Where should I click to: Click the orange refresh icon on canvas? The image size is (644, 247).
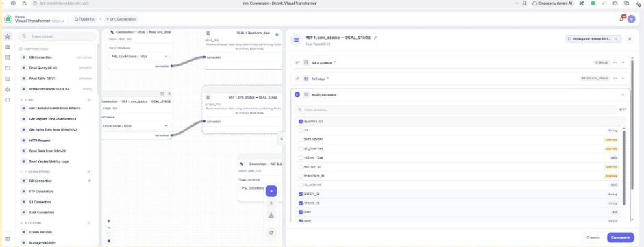(271, 233)
